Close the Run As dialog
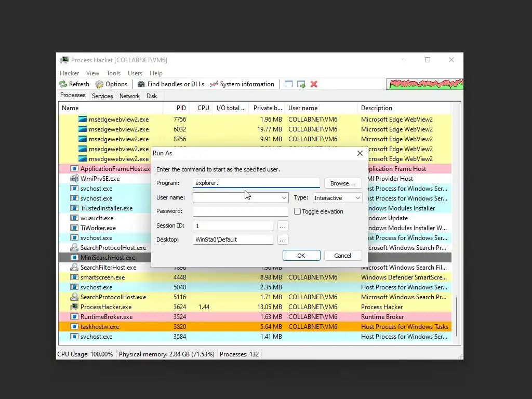The height and width of the screenshot is (399, 532). point(360,153)
